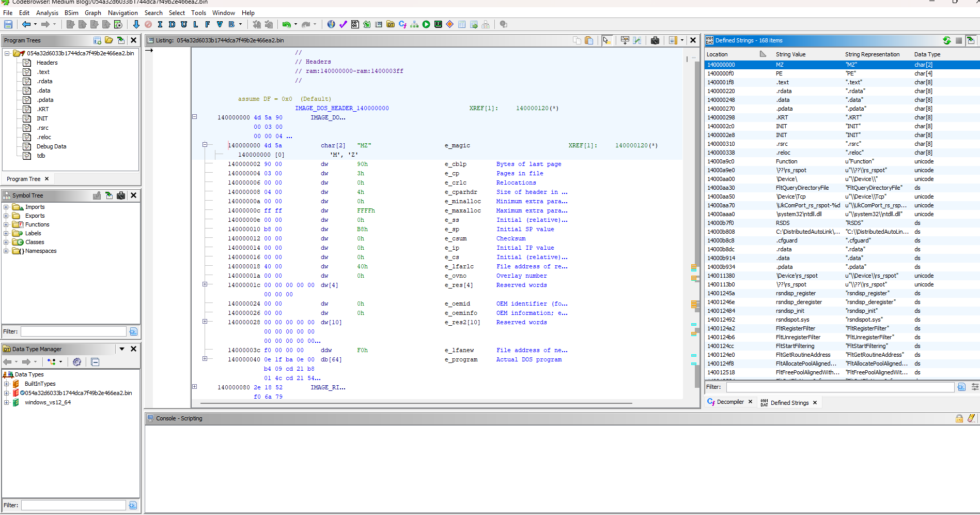Click the orange diamond toolbar icon
Viewport: 980px width, 515px height.
450,24
